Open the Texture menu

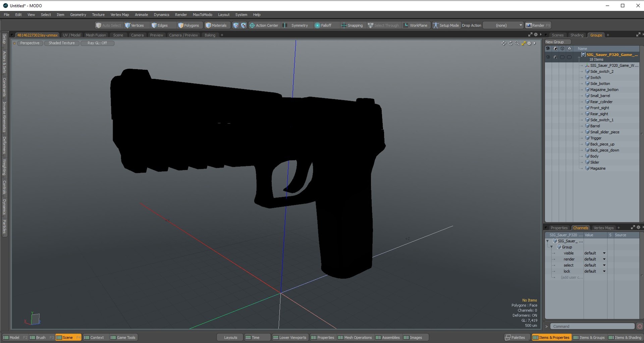[x=98, y=15]
